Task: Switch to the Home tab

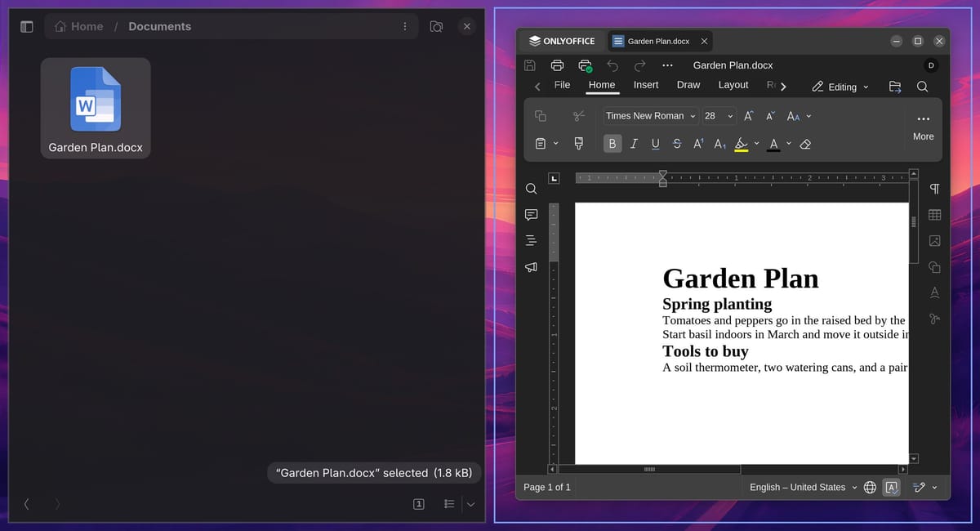Action: pos(602,85)
